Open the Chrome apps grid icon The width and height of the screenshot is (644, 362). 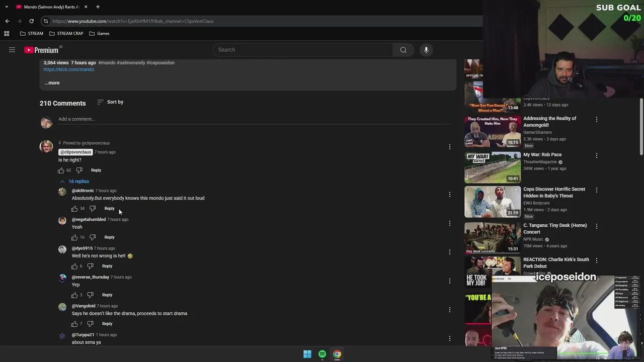click(x=7, y=33)
